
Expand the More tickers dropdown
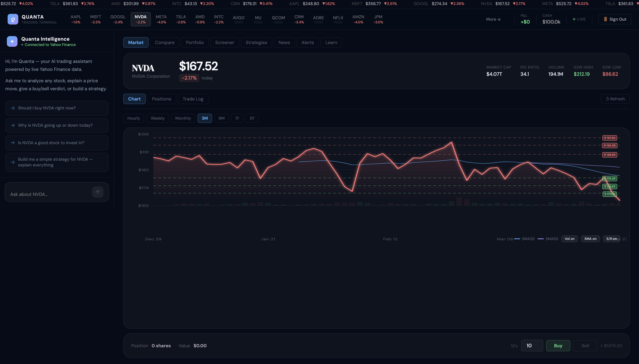point(493,19)
